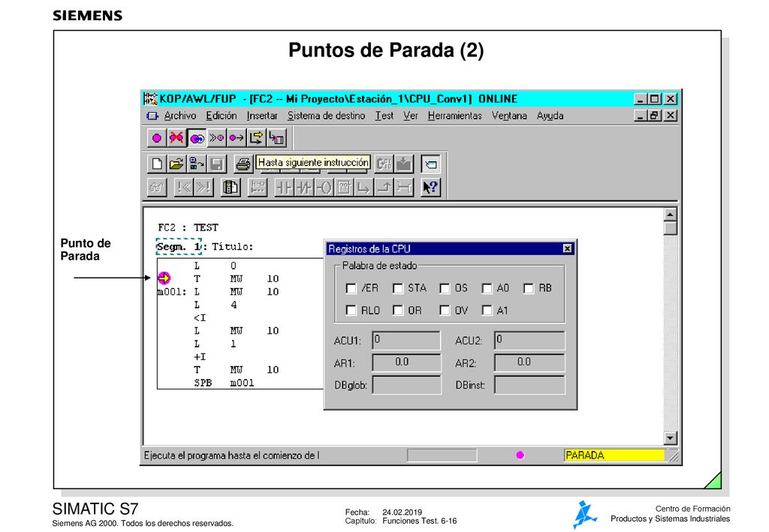
Task: Insert an output coil element
Action: point(324,187)
